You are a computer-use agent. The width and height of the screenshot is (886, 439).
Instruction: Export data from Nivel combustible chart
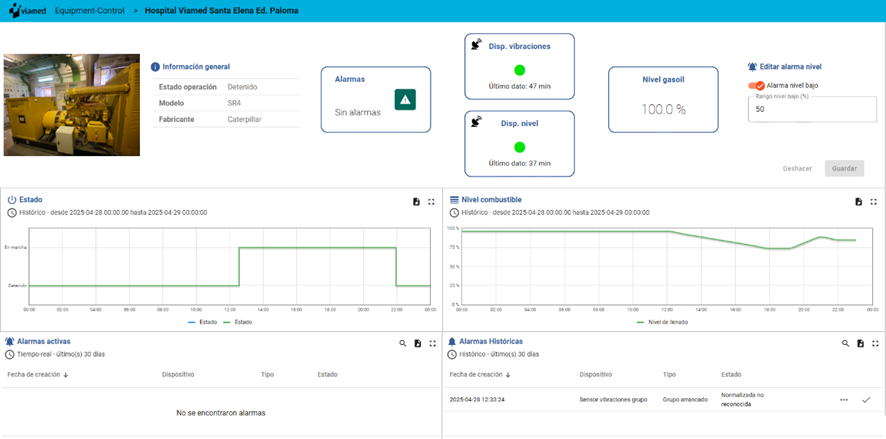(x=858, y=202)
